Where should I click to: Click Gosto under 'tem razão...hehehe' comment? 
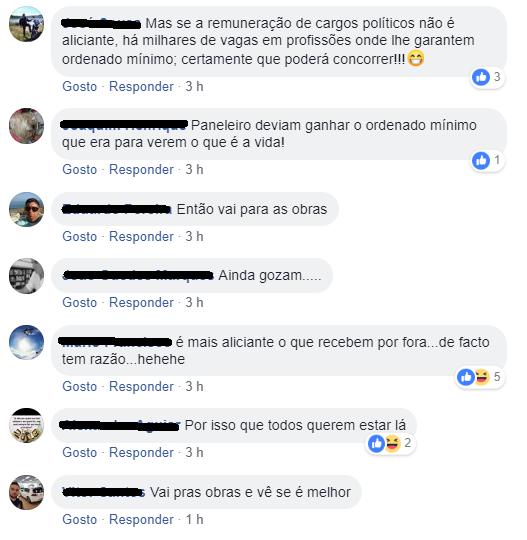(80, 387)
